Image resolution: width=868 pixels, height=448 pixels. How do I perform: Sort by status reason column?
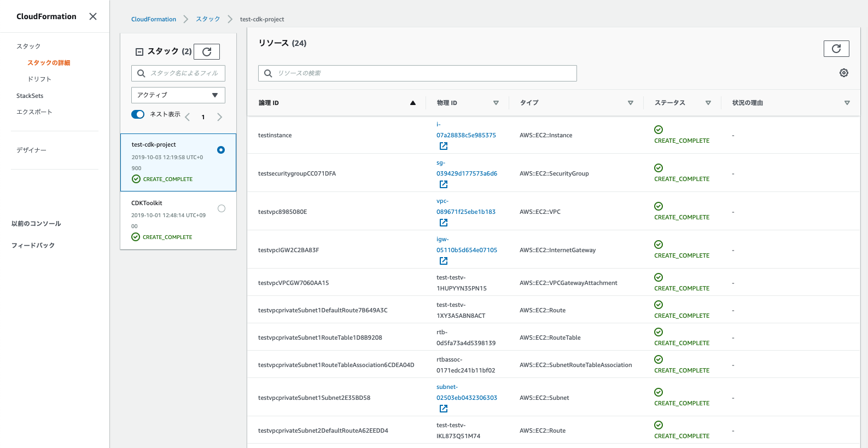coord(847,103)
